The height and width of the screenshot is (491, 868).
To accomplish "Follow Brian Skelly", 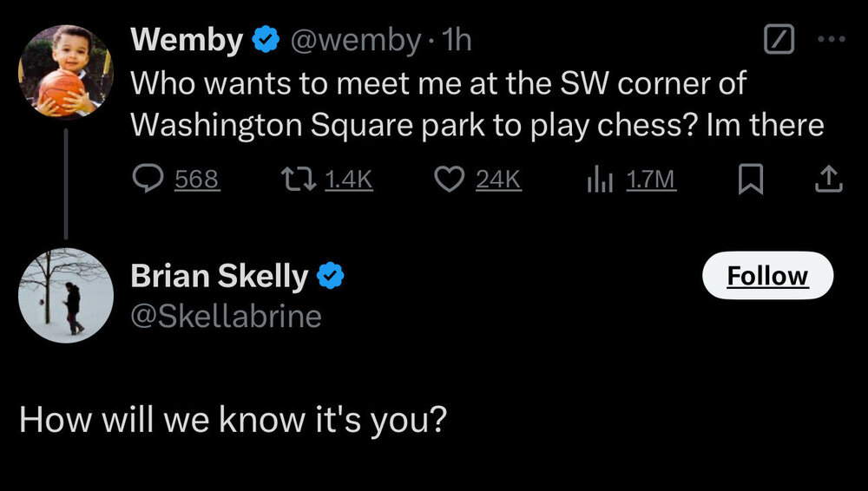I will (x=766, y=276).
